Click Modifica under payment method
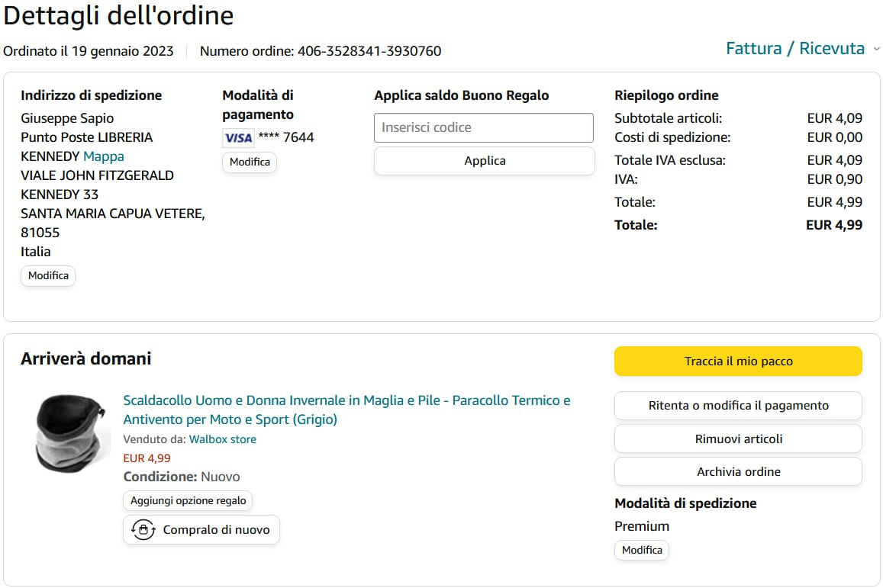883x588 pixels. [250, 162]
